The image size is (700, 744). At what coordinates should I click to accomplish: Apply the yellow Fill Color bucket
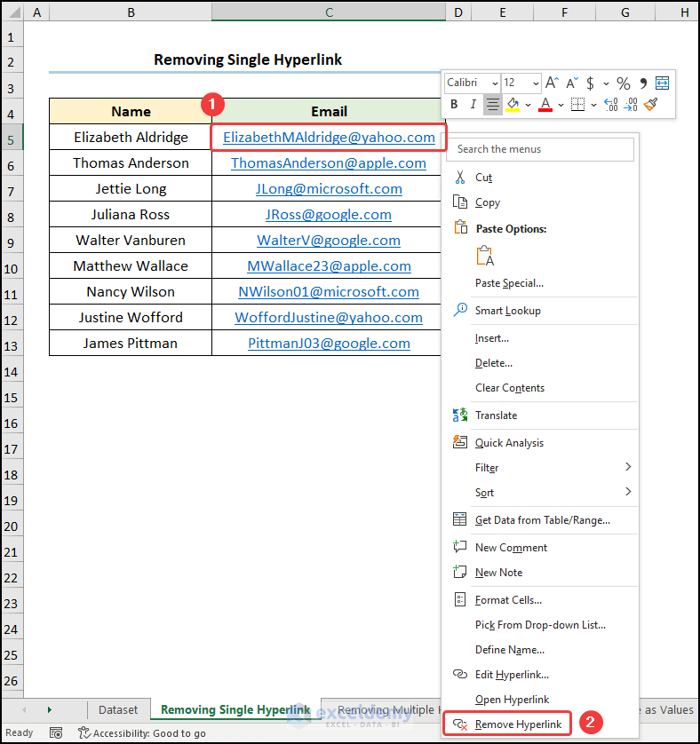(x=513, y=105)
